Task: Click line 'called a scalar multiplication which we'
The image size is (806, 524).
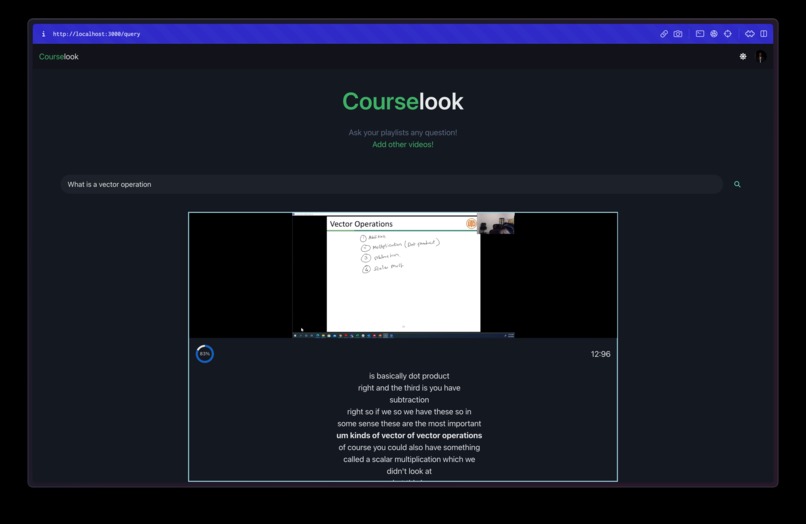Action: 409,459
